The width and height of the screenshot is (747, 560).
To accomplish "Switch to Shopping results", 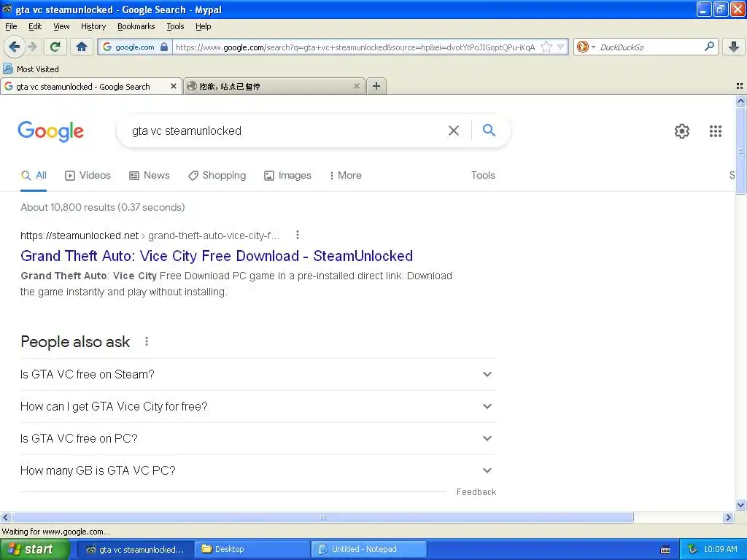I will point(217,175).
